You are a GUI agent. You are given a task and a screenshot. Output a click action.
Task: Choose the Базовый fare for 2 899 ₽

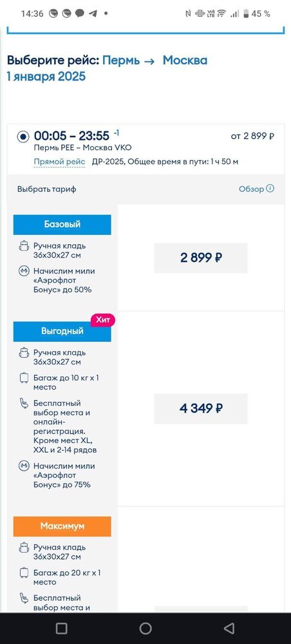click(201, 258)
